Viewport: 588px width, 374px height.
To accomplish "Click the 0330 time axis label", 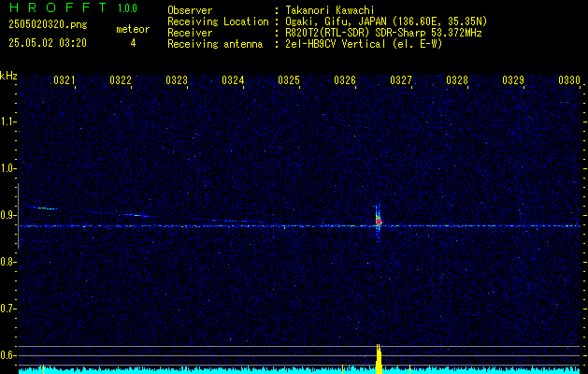I will tap(569, 80).
